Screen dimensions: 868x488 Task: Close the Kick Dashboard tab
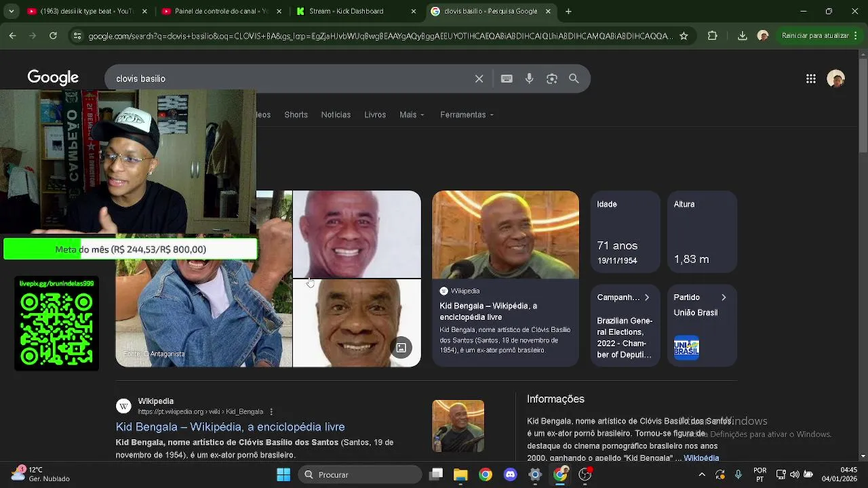coord(413,12)
